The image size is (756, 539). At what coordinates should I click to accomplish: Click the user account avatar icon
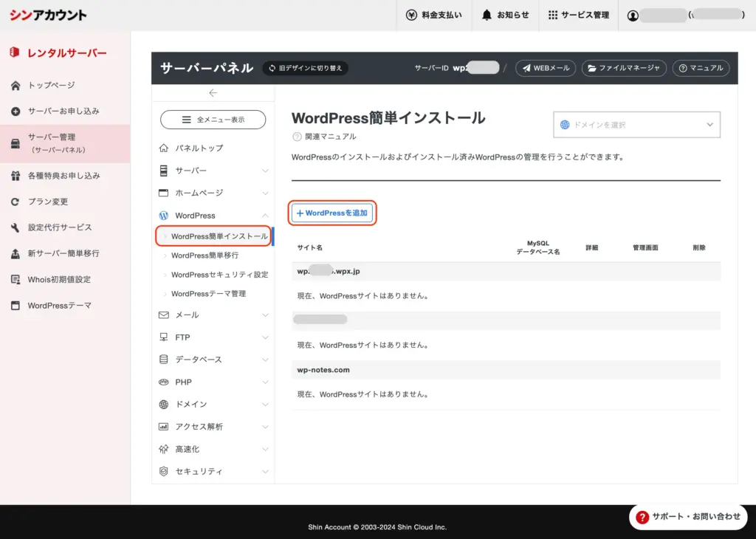point(633,16)
